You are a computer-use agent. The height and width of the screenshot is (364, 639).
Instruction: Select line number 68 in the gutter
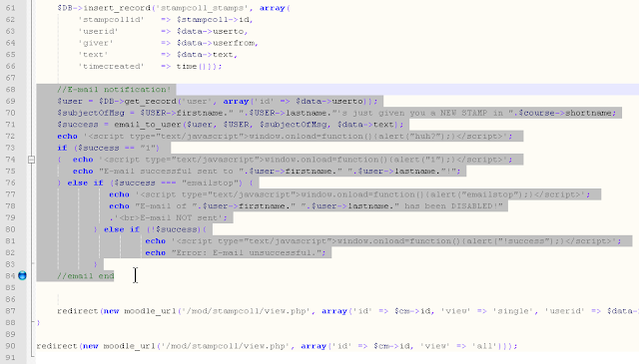pos(11,89)
